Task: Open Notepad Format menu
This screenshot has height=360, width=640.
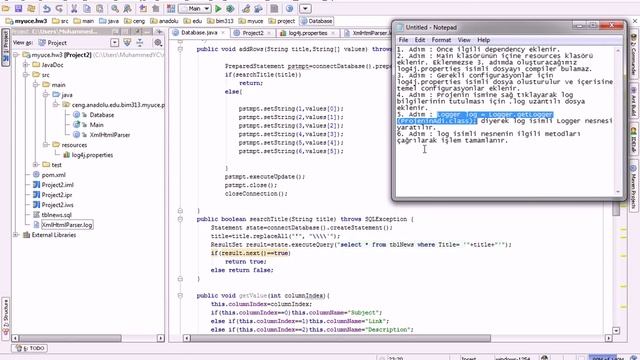Action: (441, 40)
